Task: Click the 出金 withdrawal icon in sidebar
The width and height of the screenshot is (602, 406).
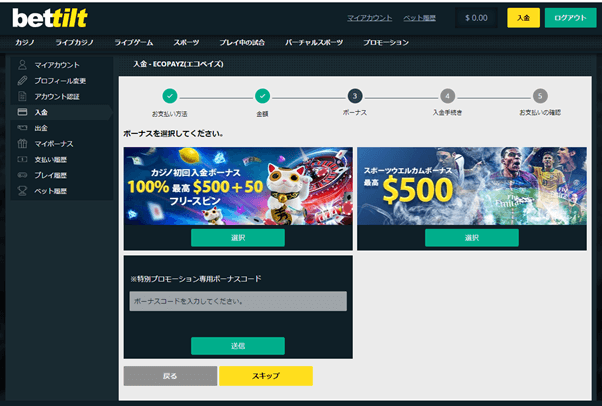Action: tap(22, 128)
